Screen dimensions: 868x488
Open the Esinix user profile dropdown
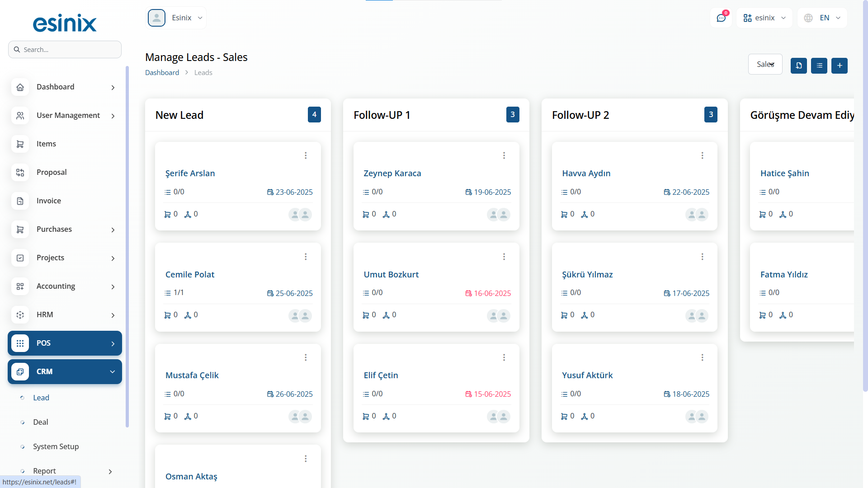[176, 18]
